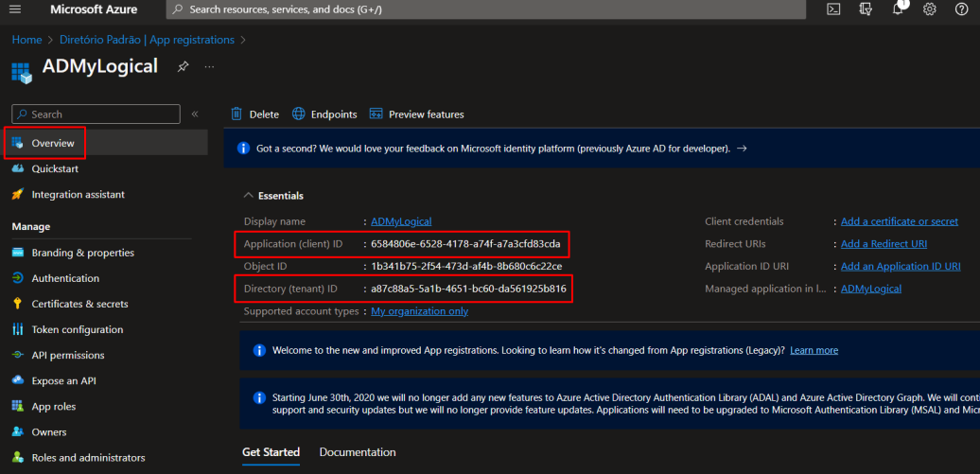Click the global search resources box

click(x=485, y=9)
